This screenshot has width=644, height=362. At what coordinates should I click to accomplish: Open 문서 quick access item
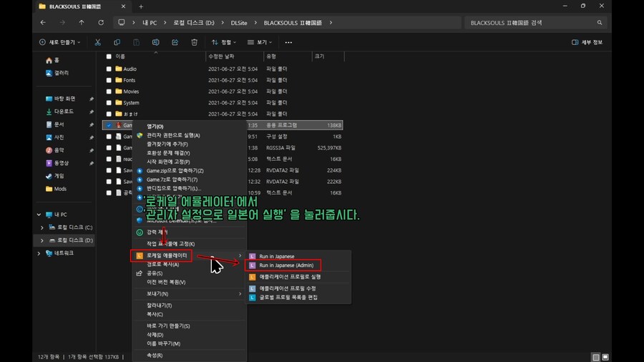point(55,124)
